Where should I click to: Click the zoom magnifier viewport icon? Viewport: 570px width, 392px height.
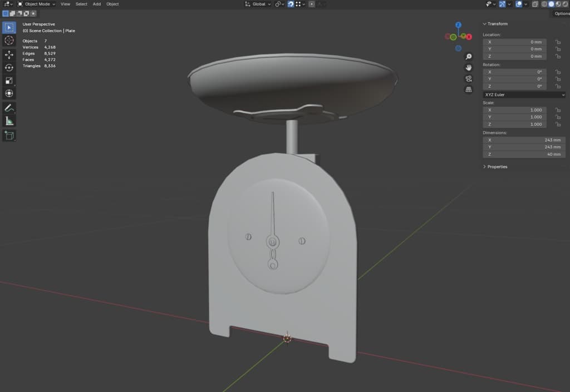469,57
